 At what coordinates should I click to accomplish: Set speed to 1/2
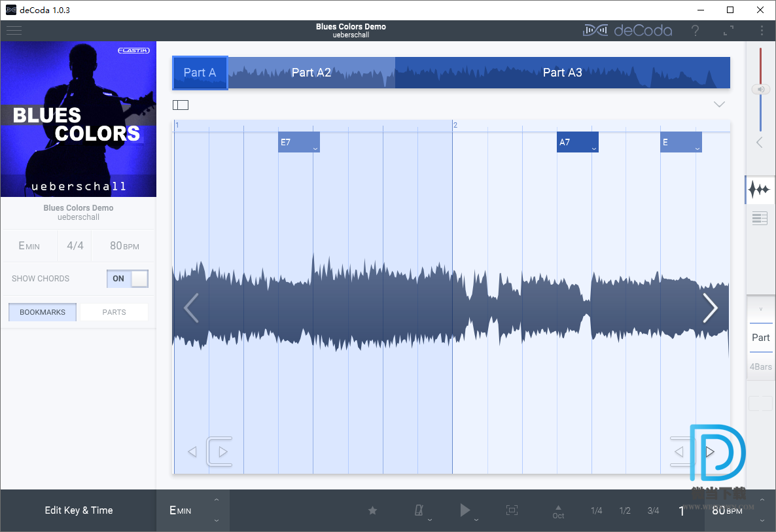(625, 510)
